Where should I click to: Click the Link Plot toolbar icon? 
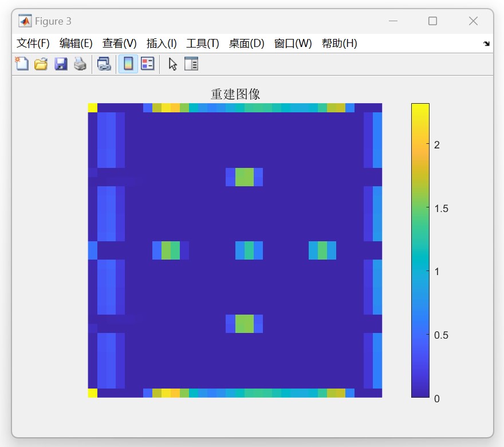pos(104,64)
